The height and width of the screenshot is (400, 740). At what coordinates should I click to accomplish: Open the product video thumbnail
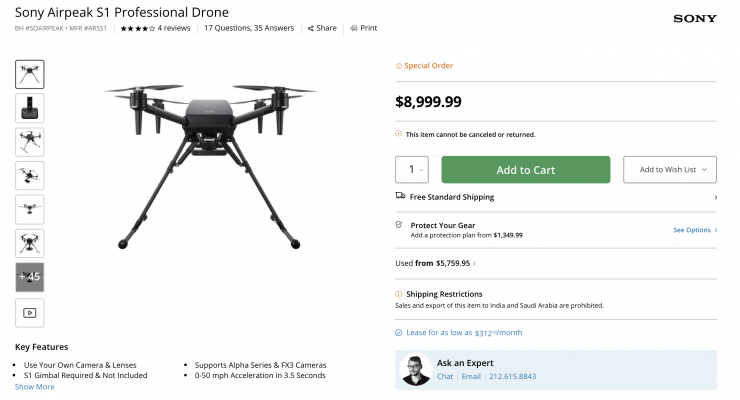(x=30, y=312)
